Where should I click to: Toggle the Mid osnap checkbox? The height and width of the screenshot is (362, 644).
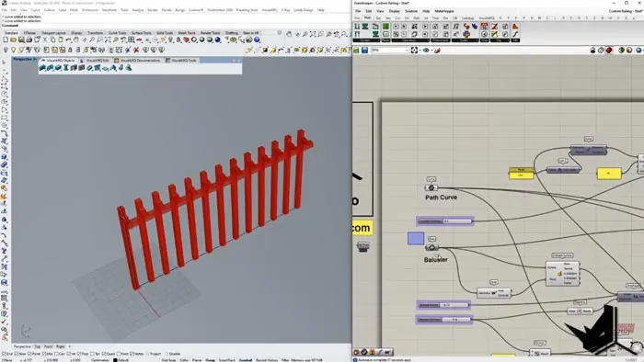pos(44,354)
